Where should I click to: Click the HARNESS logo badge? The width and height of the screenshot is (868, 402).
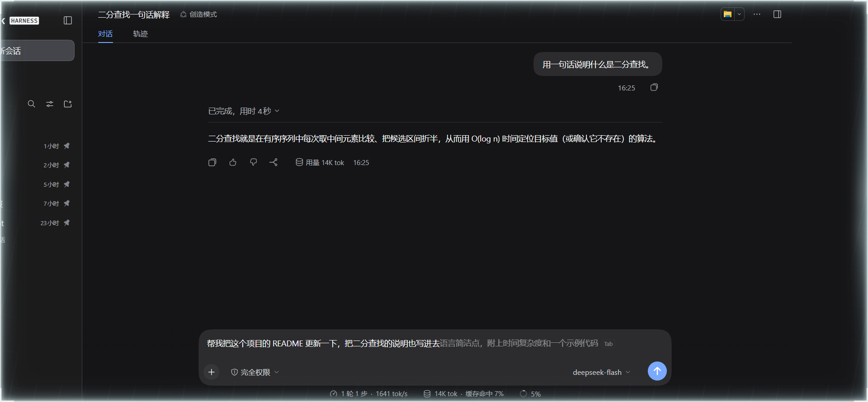(x=24, y=21)
